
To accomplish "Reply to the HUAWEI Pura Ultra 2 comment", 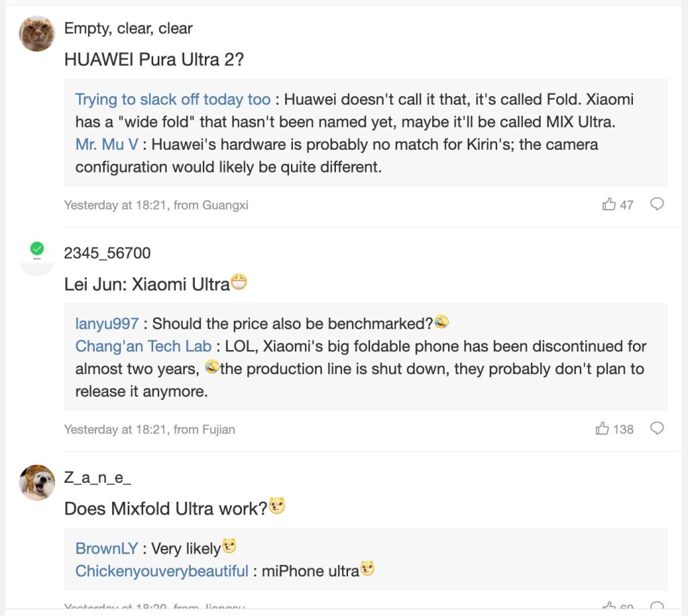I will (x=657, y=204).
